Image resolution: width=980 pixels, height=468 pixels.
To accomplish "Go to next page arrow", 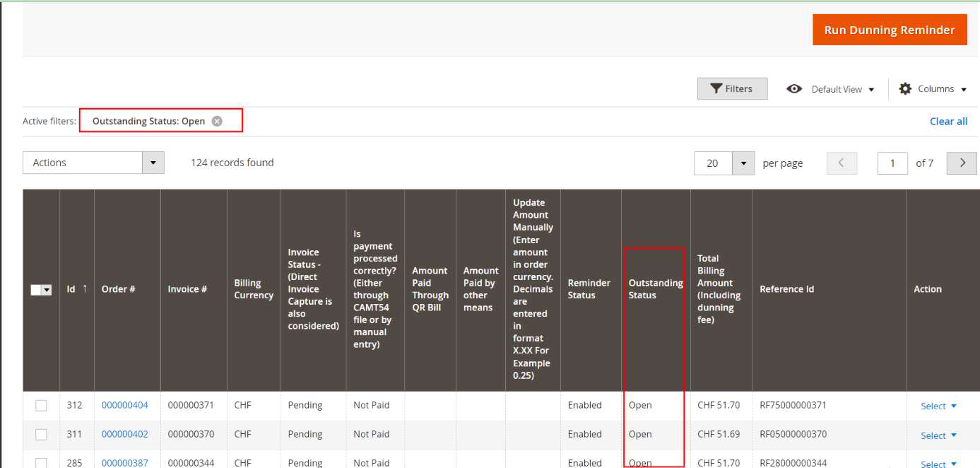I will coord(962,163).
